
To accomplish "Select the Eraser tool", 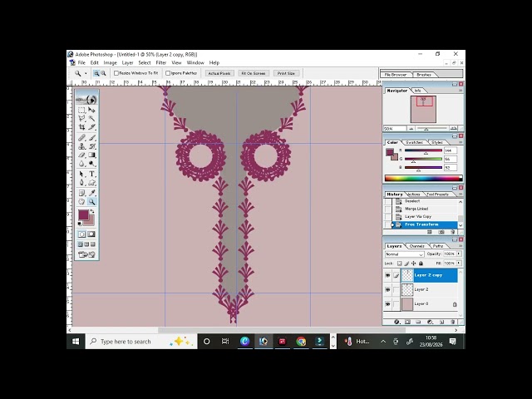I will [81, 155].
